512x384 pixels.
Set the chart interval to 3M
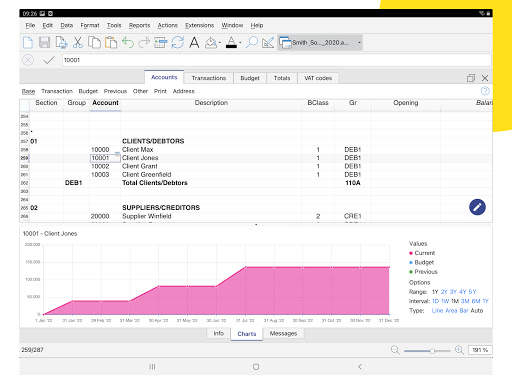pos(465,301)
